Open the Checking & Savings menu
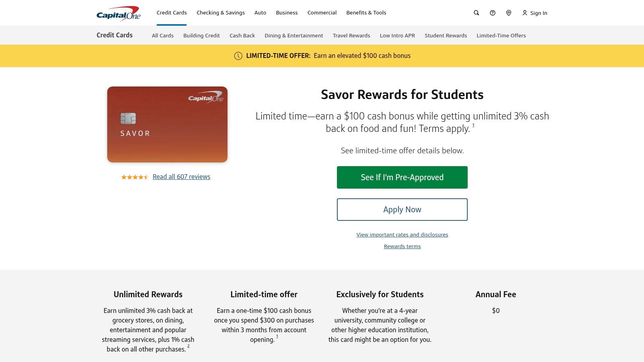This screenshot has width=644, height=362. pyautogui.click(x=221, y=13)
